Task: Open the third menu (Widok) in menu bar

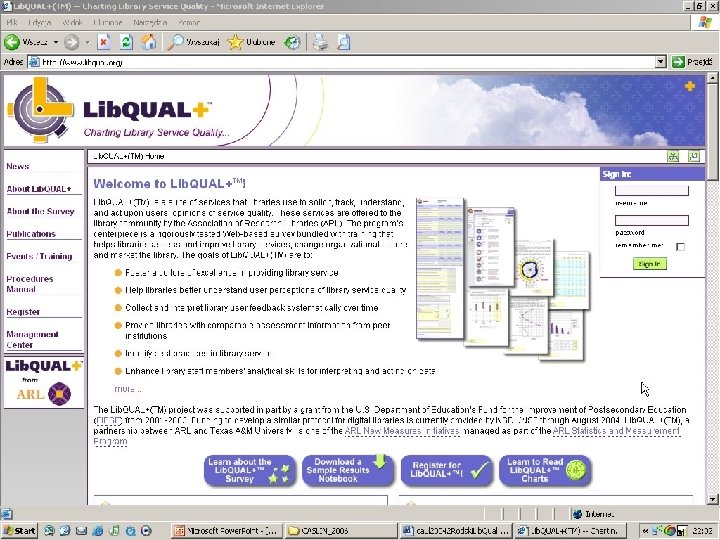Action: 73,22
